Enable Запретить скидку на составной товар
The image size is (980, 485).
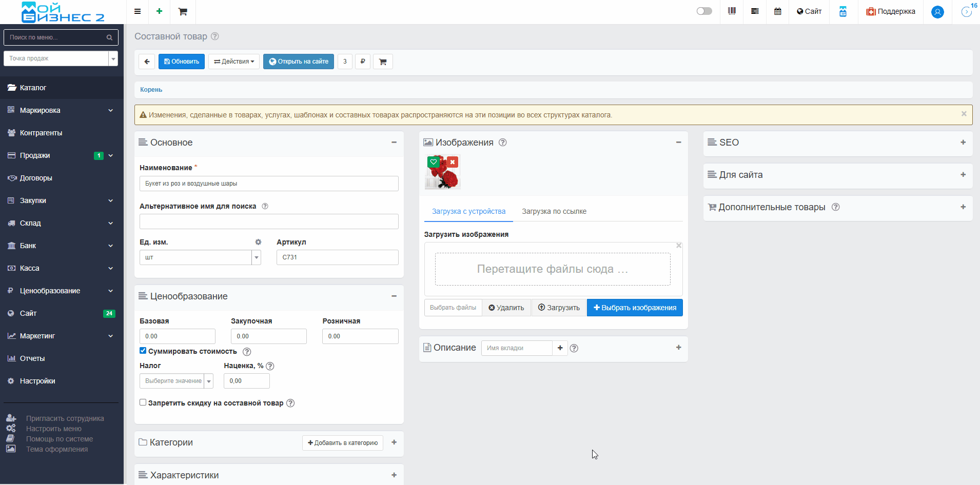coord(143,402)
